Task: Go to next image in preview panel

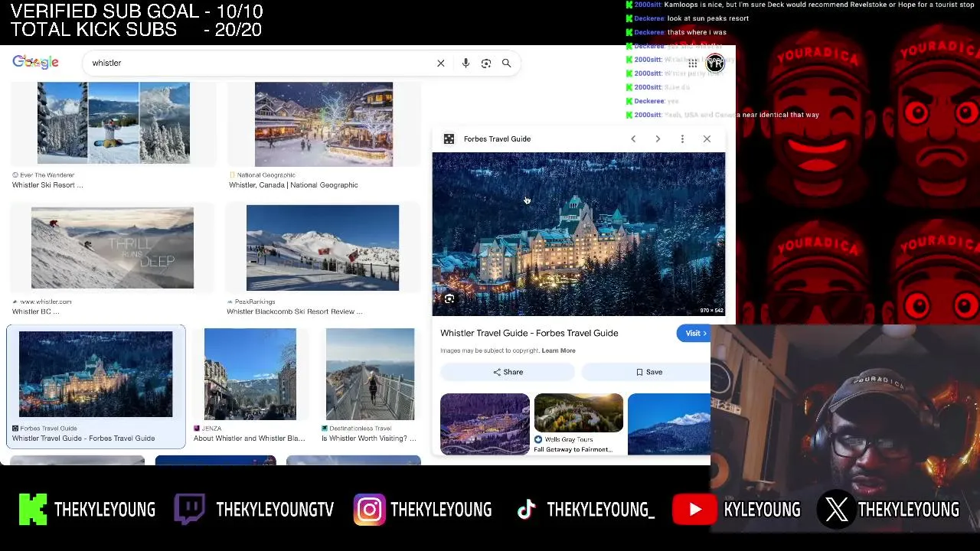Action: (x=658, y=139)
